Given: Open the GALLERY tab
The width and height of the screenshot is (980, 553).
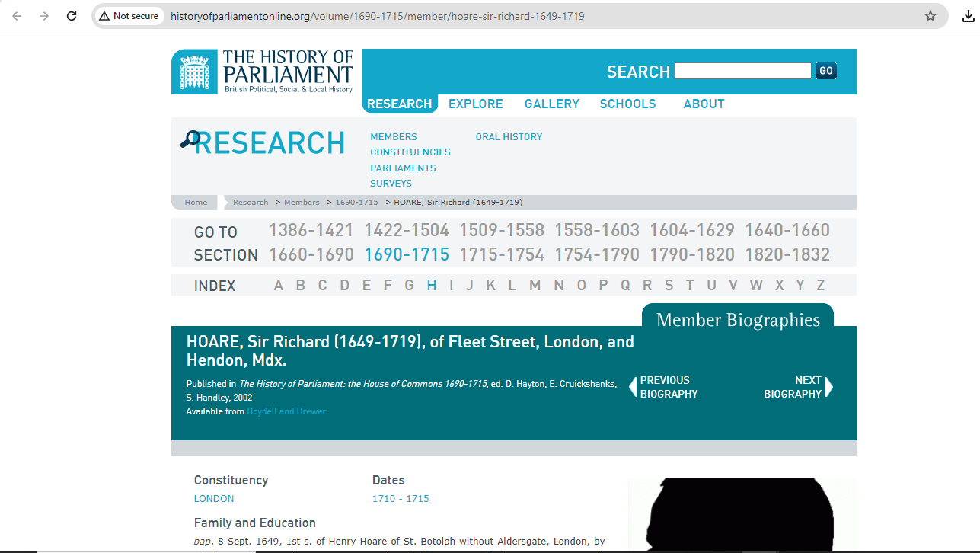Looking at the screenshot, I should pos(552,104).
